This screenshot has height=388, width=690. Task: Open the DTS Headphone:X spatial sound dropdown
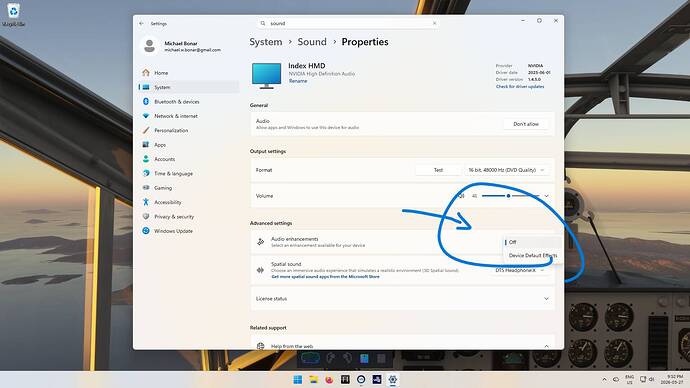[520, 270]
